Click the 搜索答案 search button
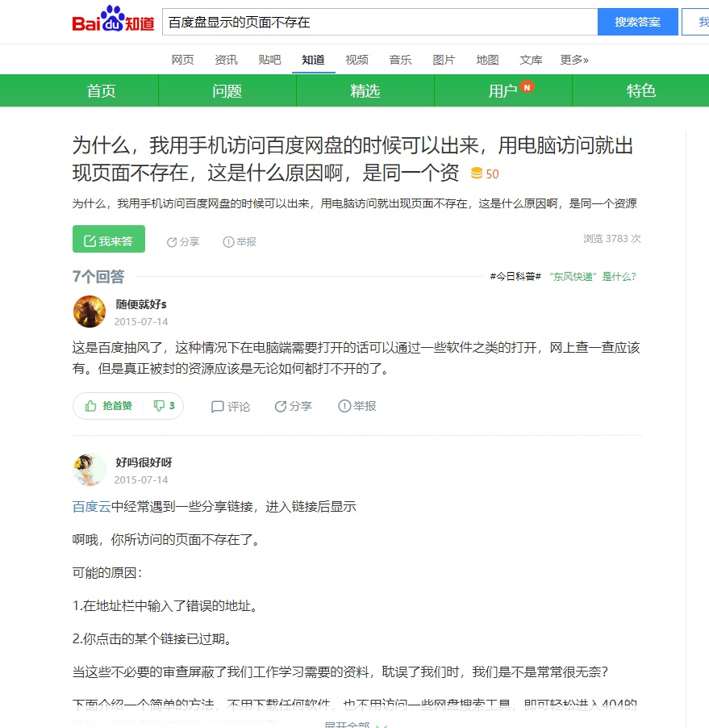 point(637,22)
